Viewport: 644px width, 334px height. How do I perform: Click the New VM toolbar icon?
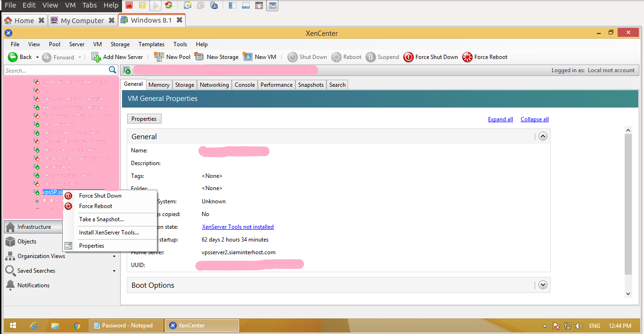tap(248, 57)
